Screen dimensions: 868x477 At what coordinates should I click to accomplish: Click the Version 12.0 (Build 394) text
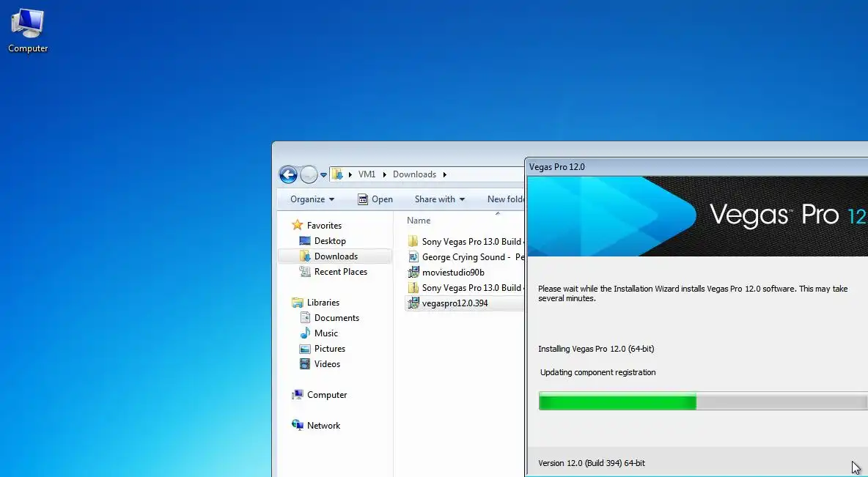[591, 463]
